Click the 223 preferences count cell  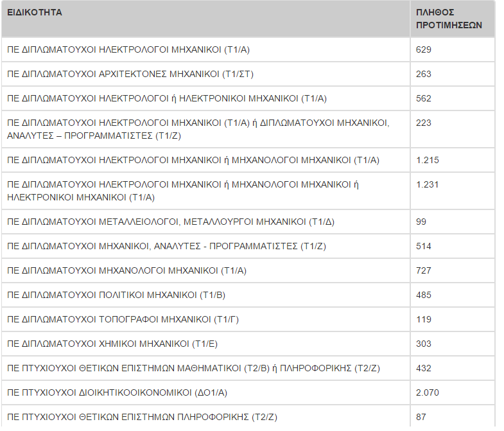click(424, 123)
